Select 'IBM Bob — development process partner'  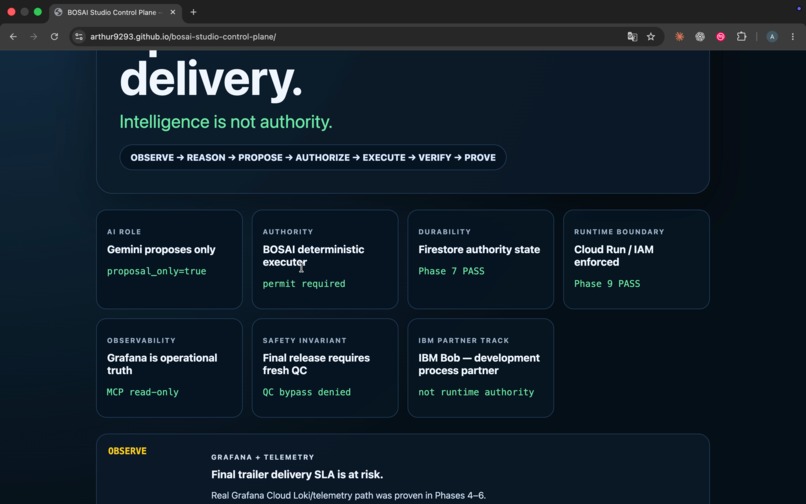pyautogui.click(x=479, y=364)
